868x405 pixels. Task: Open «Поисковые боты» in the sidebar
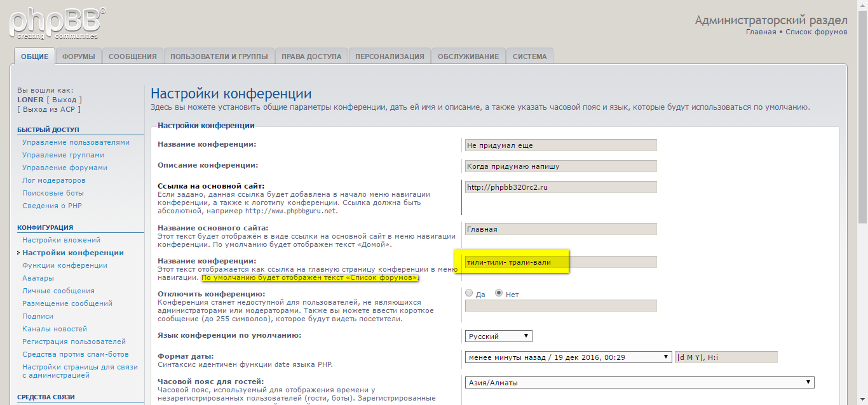(x=53, y=193)
